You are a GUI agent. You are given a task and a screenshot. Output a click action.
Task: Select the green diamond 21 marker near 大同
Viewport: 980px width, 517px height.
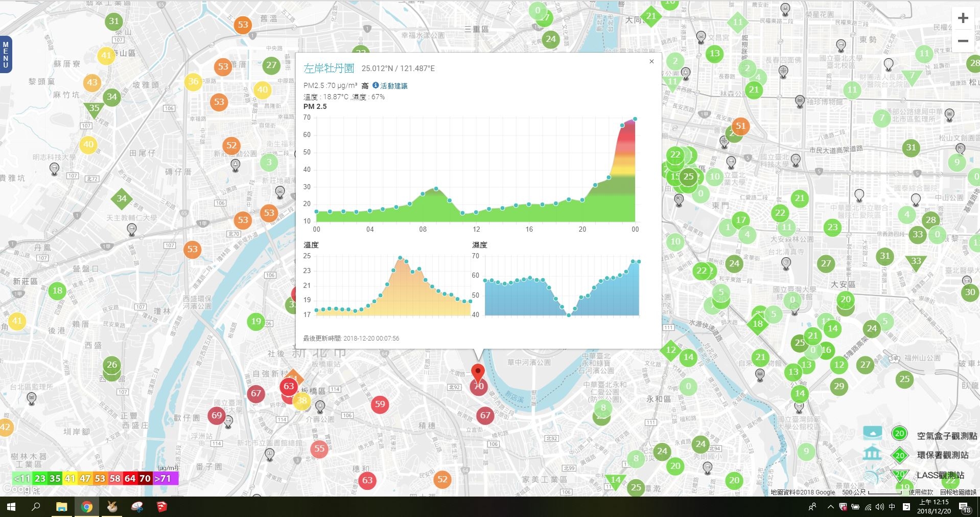[x=650, y=16]
